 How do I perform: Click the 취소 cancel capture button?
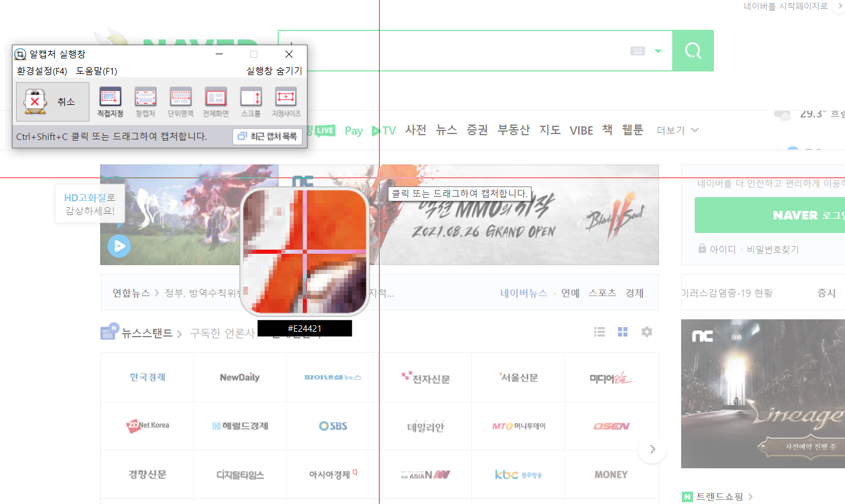[x=52, y=102]
